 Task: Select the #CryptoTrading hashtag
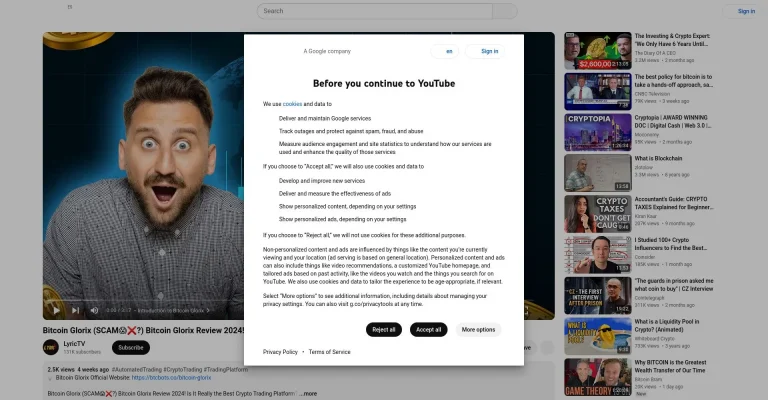[183, 370]
